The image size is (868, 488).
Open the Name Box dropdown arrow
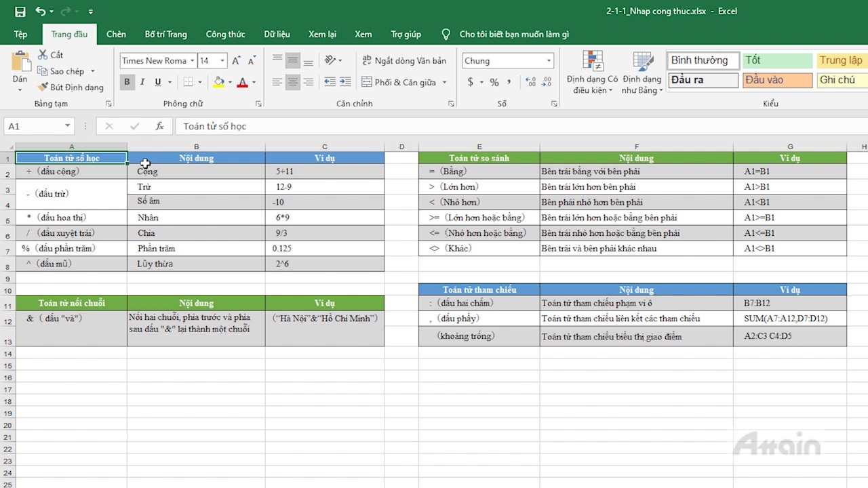68,126
